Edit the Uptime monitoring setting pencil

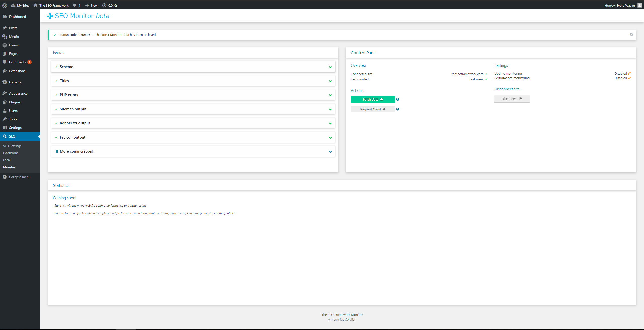tap(629, 73)
